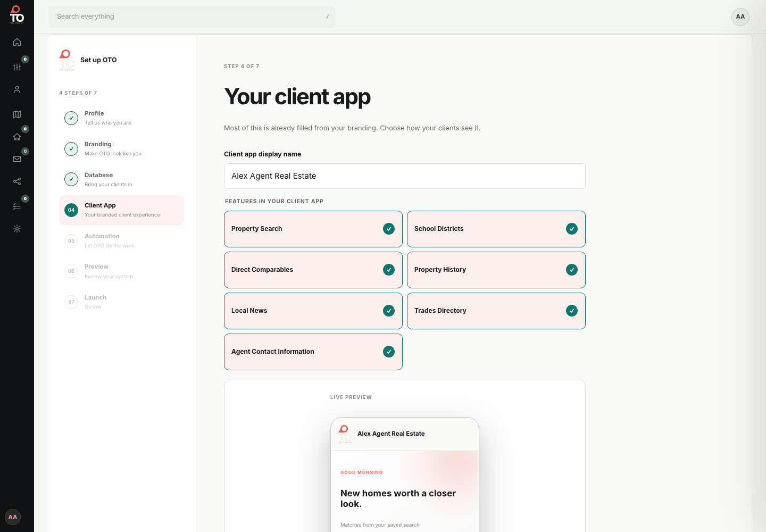Click the OTO logo in the sidebar
The image size is (766, 532).
coord(17,15)
